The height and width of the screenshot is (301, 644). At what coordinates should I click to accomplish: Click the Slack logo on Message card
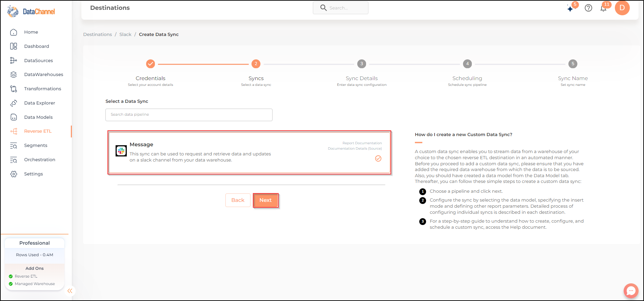coord(121,151)
